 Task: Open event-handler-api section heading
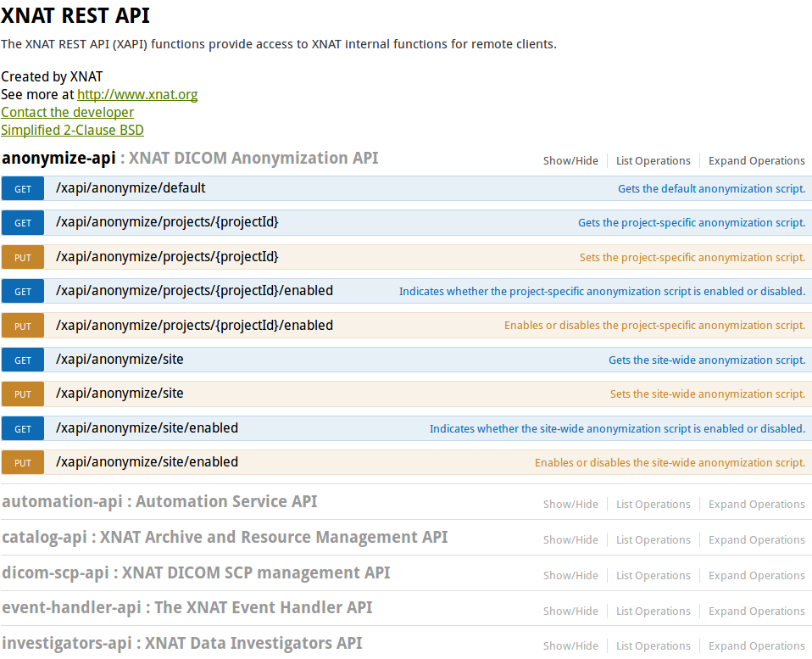(x=71, y=608)
